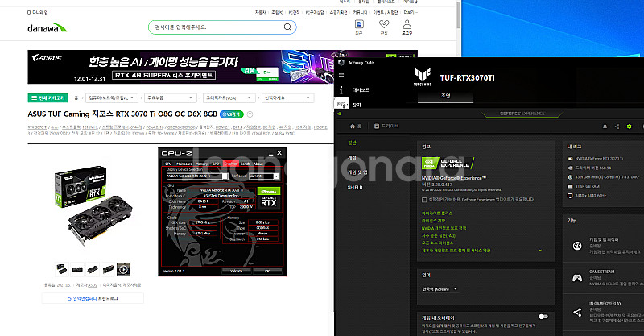Select Account in GeForce settings sidebar
The image size is (644, 336).
(x=352, y=157)
